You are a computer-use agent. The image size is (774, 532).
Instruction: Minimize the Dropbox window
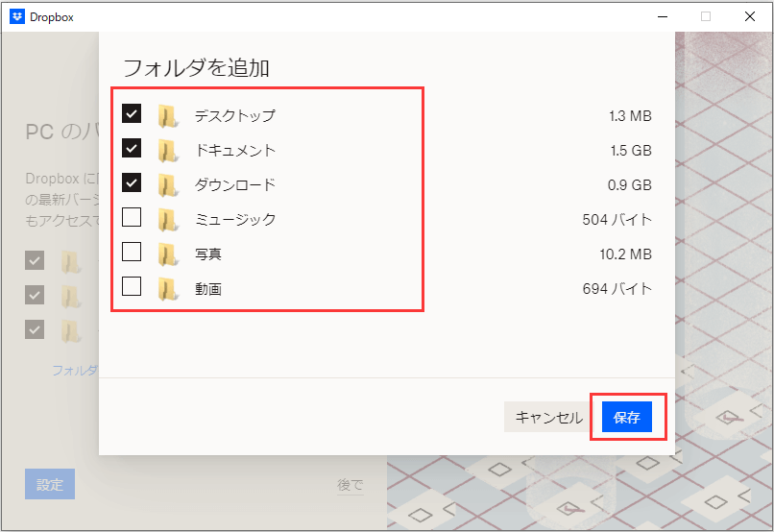point(663,16)
